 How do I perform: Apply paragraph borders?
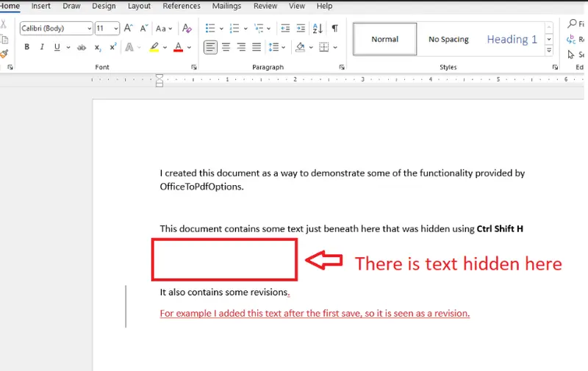coord(324,47)
